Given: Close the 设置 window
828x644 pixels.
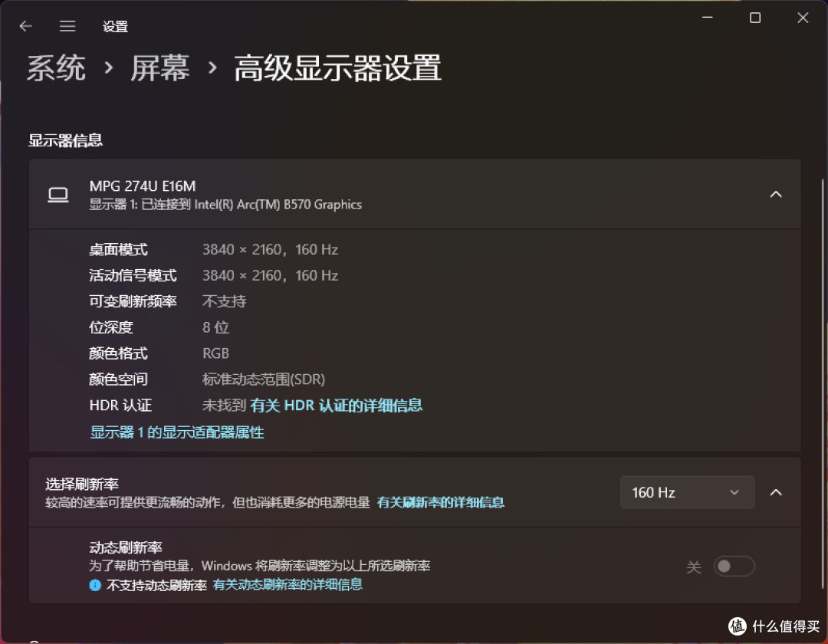Looking at the screenshot, I should tap(803, 18).
